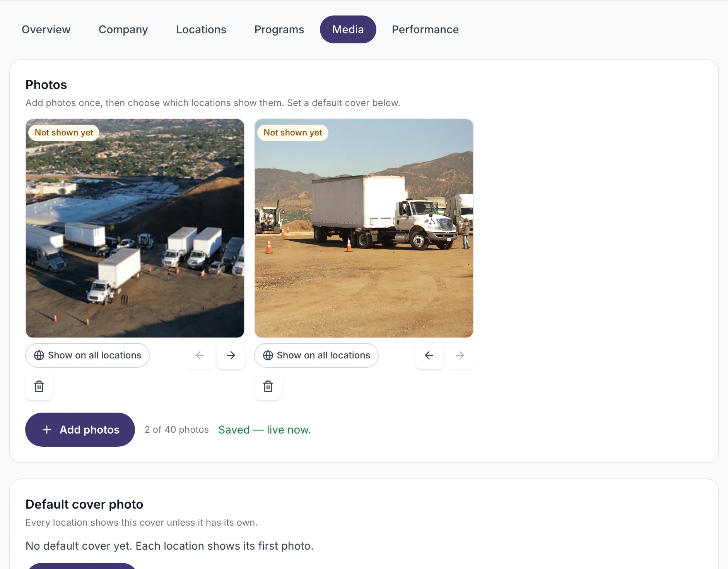The image size is (728, 569).
Task: Open the Programs tab
Action: [x=279, y=29]
